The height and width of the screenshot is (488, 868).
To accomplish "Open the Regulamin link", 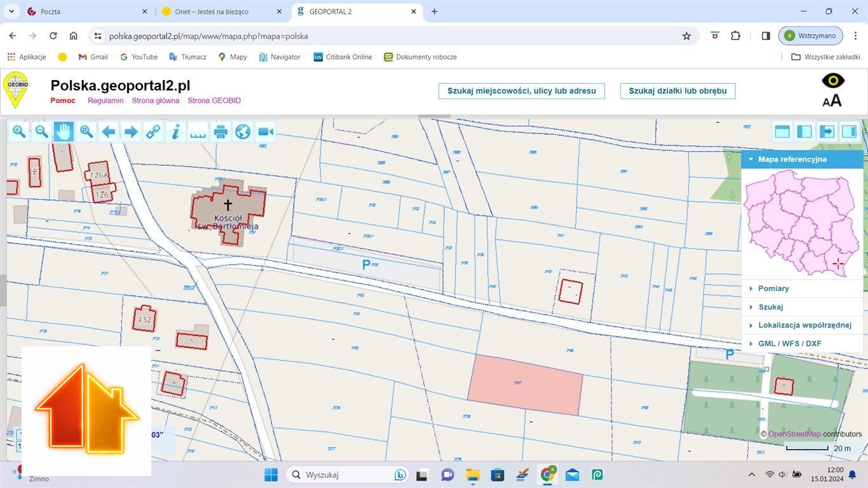I will click(x=105, y=100).
